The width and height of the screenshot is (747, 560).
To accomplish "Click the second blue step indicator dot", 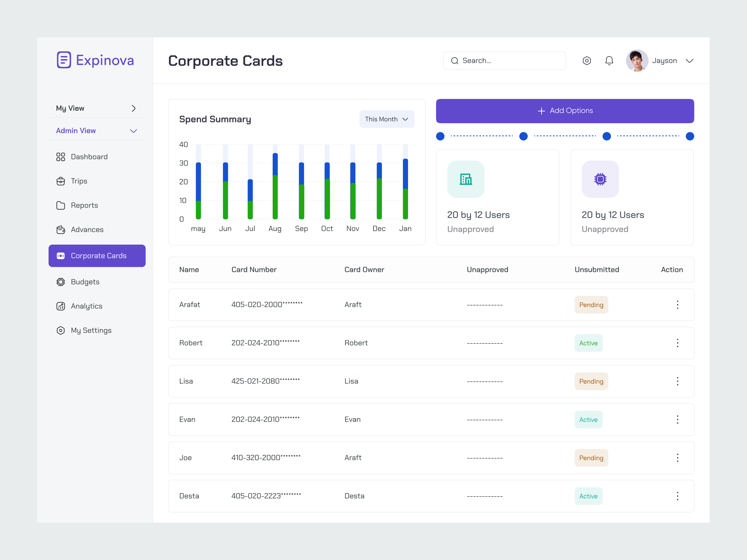I will click(x=523, y=136).
